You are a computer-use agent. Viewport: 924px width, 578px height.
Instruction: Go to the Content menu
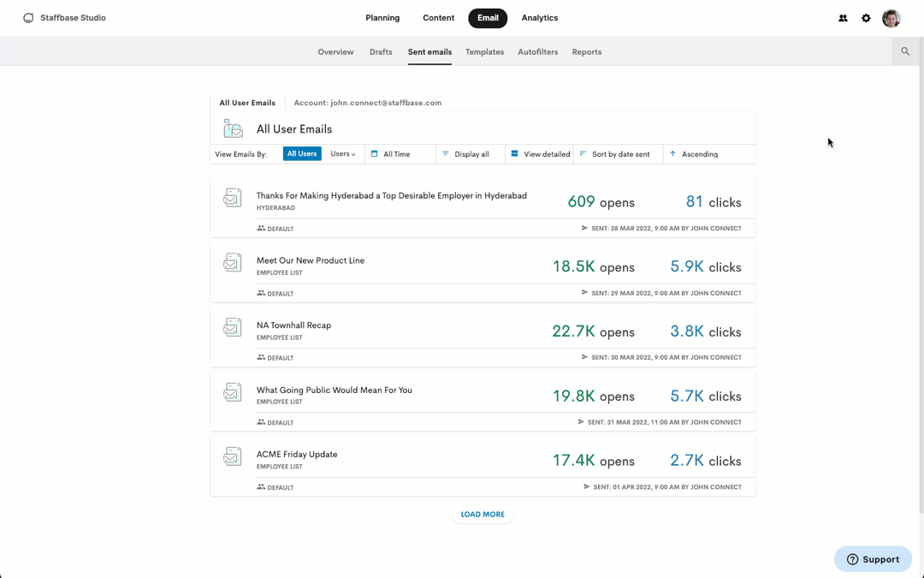pos(438,18)
